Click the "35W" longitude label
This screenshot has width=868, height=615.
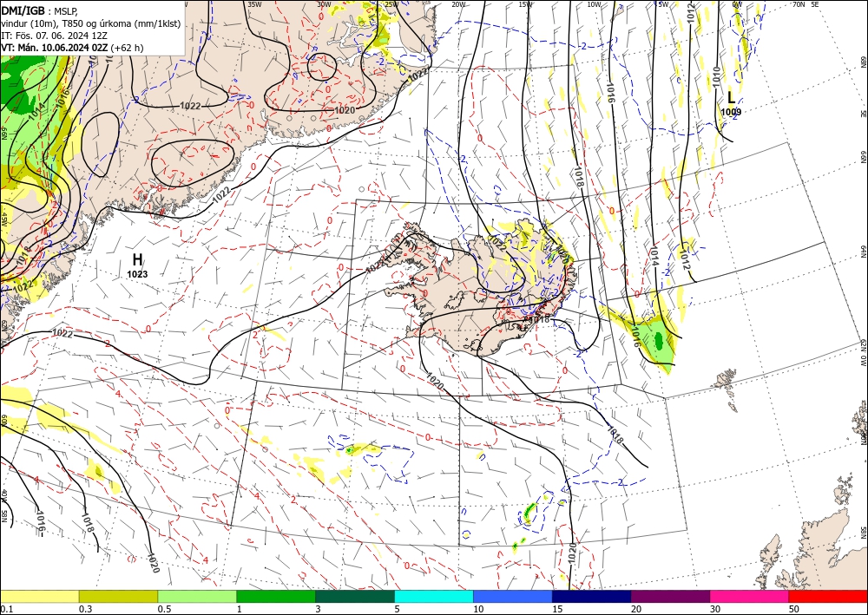[x=254, y=4]
